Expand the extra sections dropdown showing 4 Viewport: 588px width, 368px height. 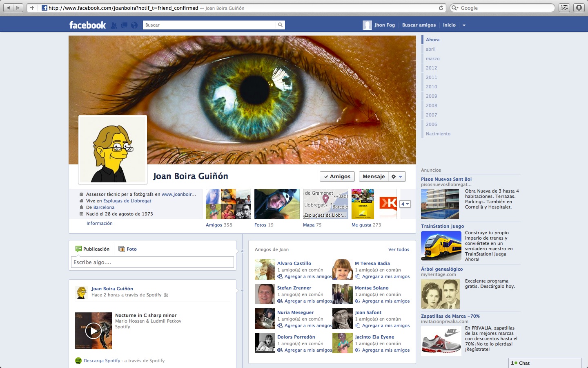405,204
